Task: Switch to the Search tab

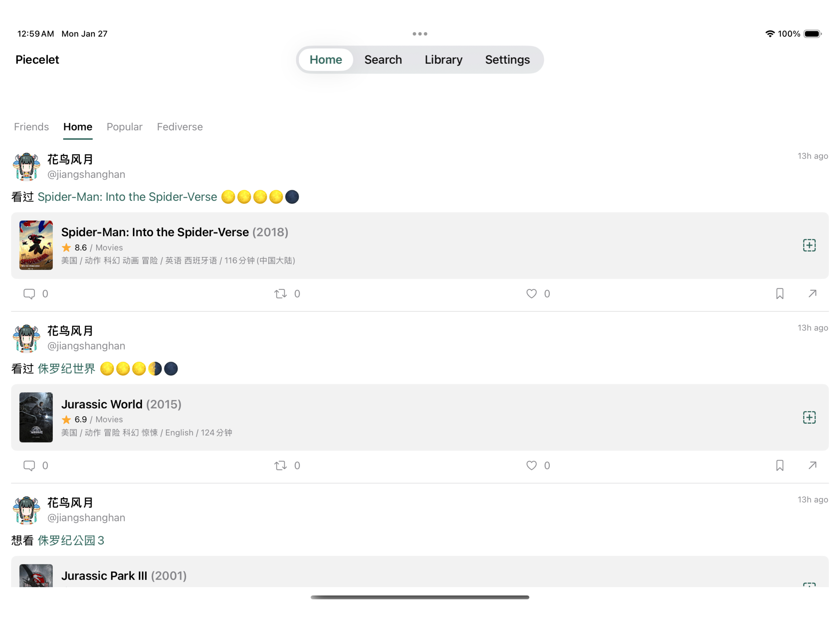Action: click(x=383, y=60)
